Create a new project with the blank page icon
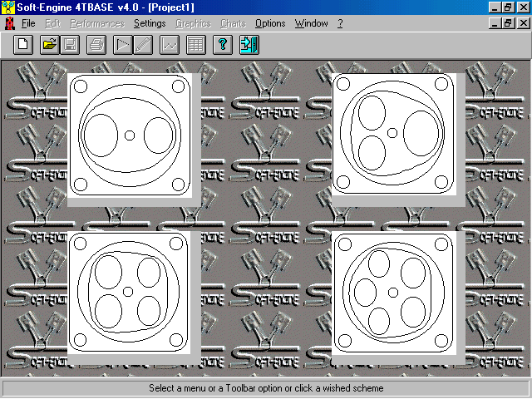The image size is (532, 399). tap(23, 45)
